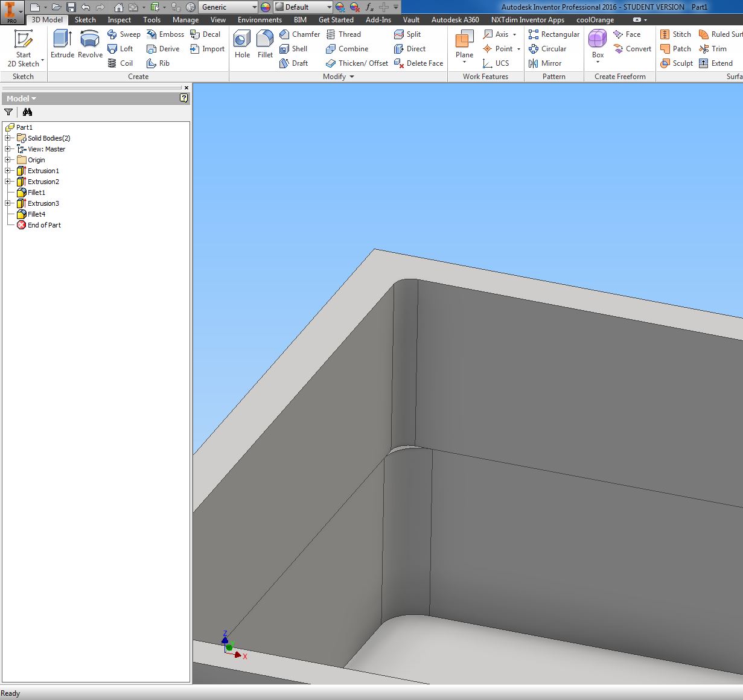Select the Split tool
The width and height of the screenshot is (743, 700).
[408, 34]
